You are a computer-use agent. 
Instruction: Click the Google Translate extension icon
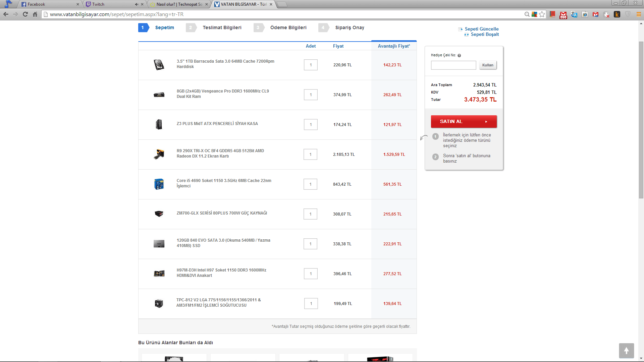(x=574, y=14)
